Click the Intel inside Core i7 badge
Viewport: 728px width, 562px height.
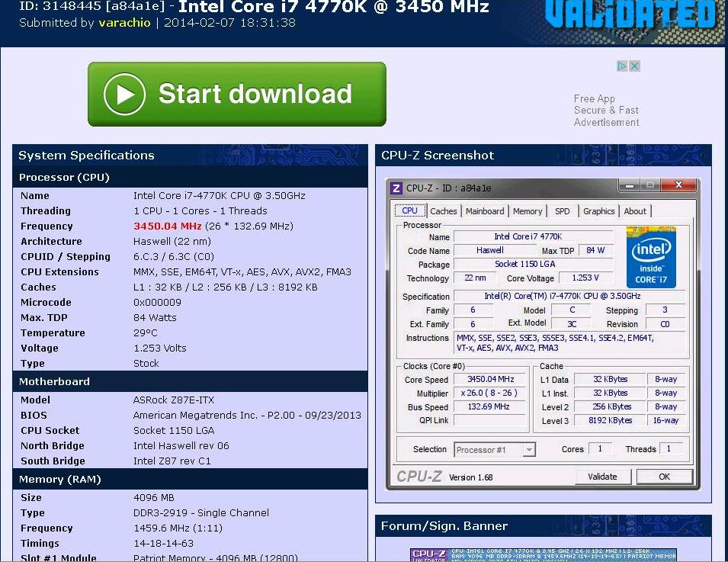click(651, 257)
